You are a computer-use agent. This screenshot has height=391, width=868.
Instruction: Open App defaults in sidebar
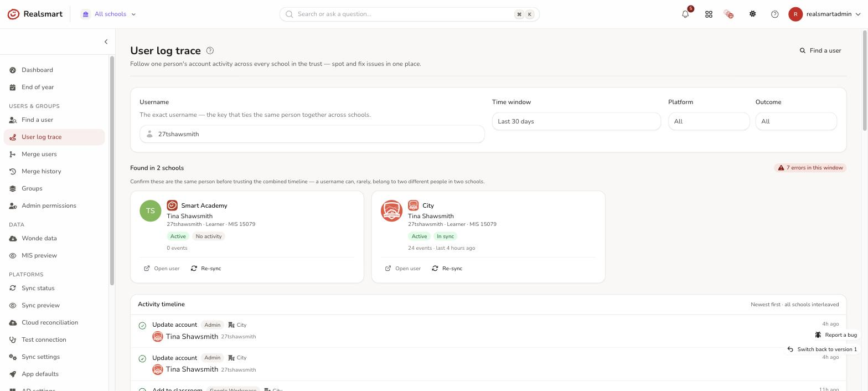54,374
